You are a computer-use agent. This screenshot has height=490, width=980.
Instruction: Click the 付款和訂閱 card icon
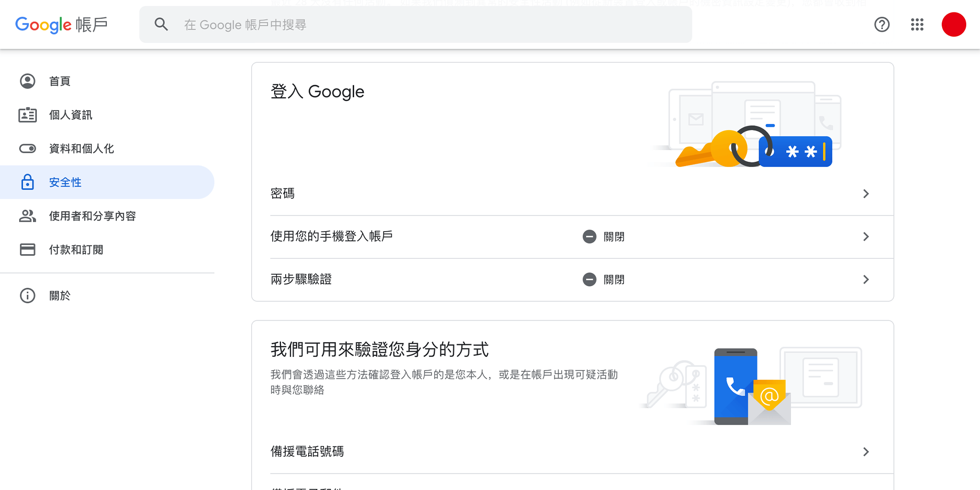[x=28, y=249]
